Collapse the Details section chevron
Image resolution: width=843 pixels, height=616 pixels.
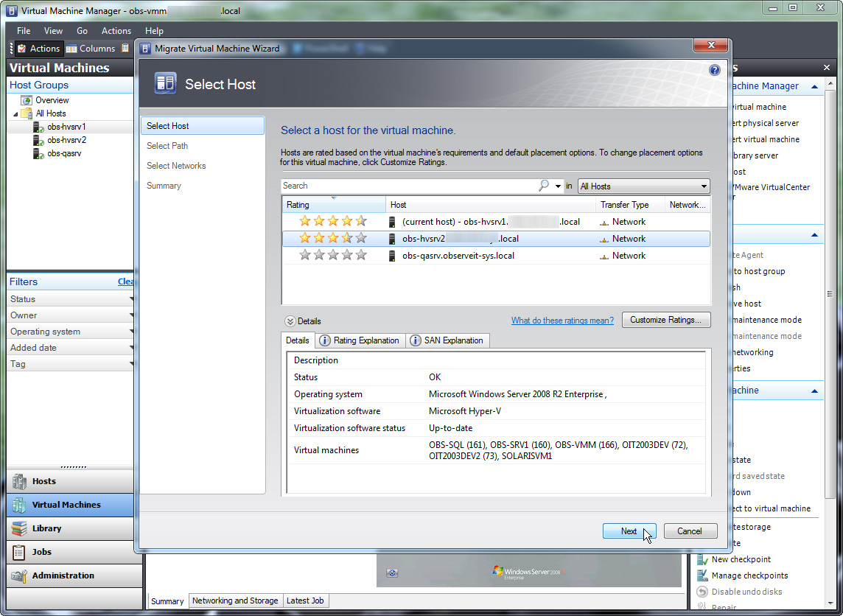287,320
